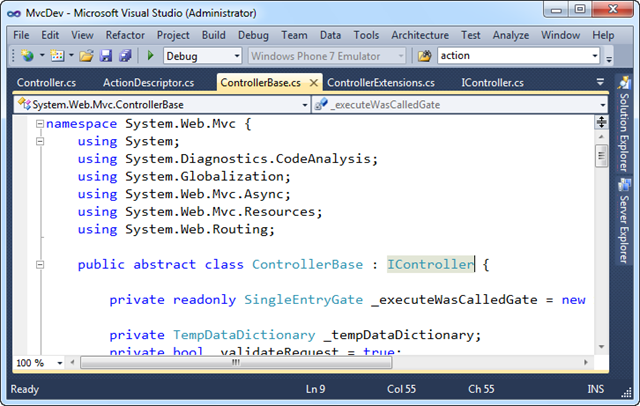The width and height of the screenshot is (640, 406).
Task: Click the IController type in code
Action: (430, 265)
